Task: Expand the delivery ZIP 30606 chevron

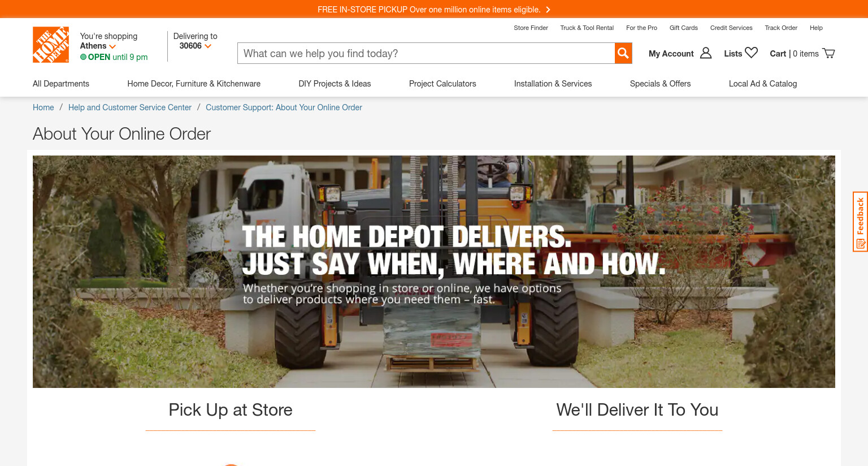Action: pyautogui.click(x=208, y=46)
